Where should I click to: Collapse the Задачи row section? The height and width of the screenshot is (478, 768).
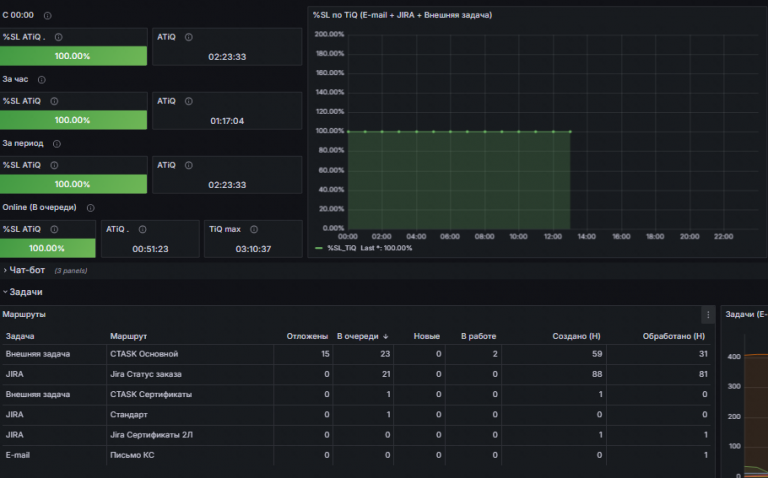[23, 292]
